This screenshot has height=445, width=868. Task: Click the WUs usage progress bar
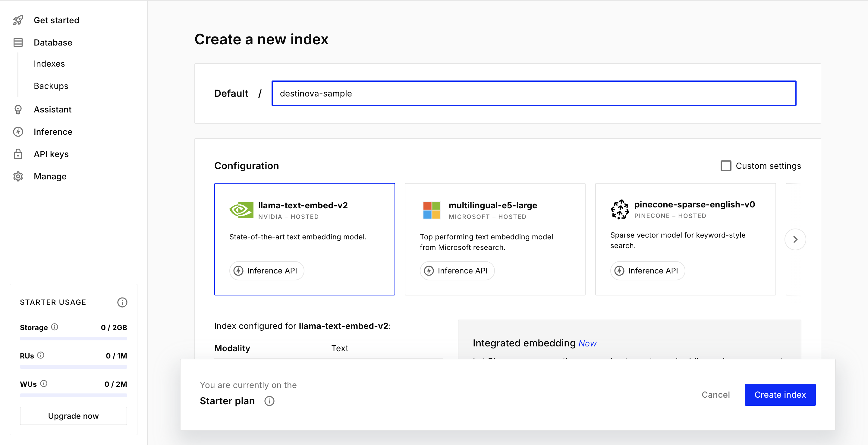point(74,395)
